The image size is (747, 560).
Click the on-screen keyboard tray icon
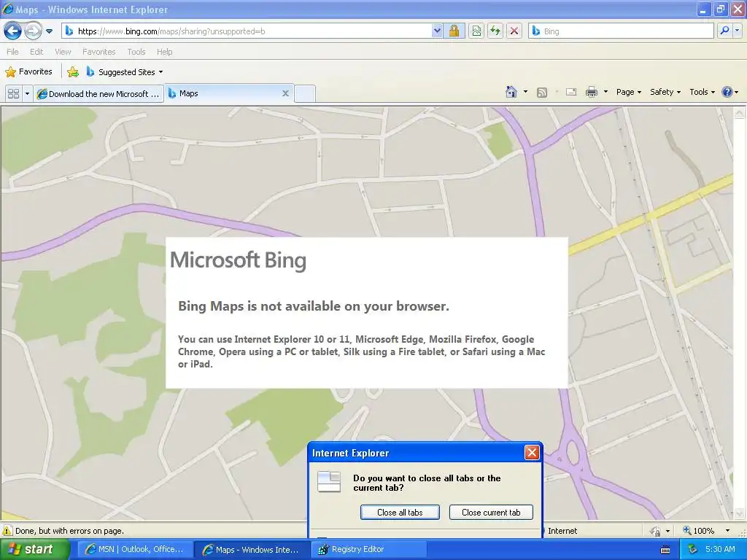[665, 550]
